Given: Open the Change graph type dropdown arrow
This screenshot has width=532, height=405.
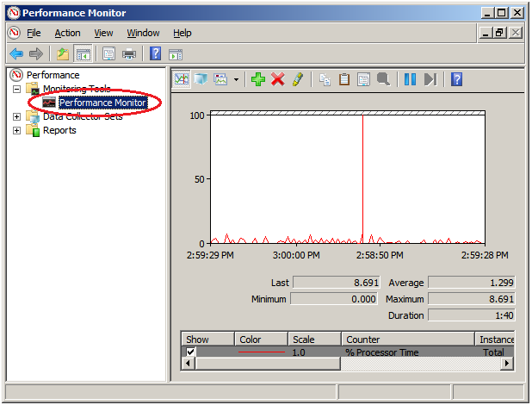Looking at the screenshot, I should (236, 79).
